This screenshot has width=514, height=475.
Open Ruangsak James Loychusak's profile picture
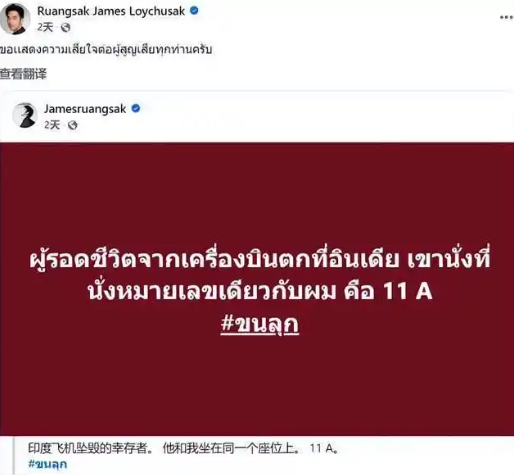(x=15, y=19)
